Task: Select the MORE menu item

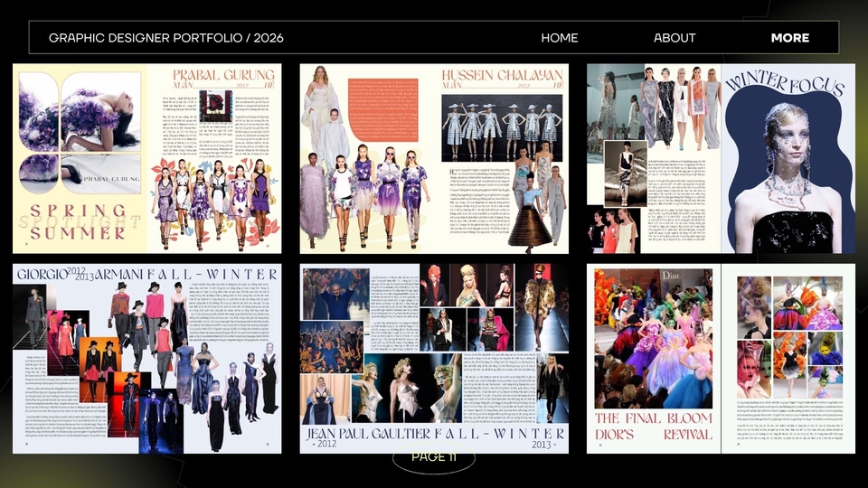Action: pos(789,38)
